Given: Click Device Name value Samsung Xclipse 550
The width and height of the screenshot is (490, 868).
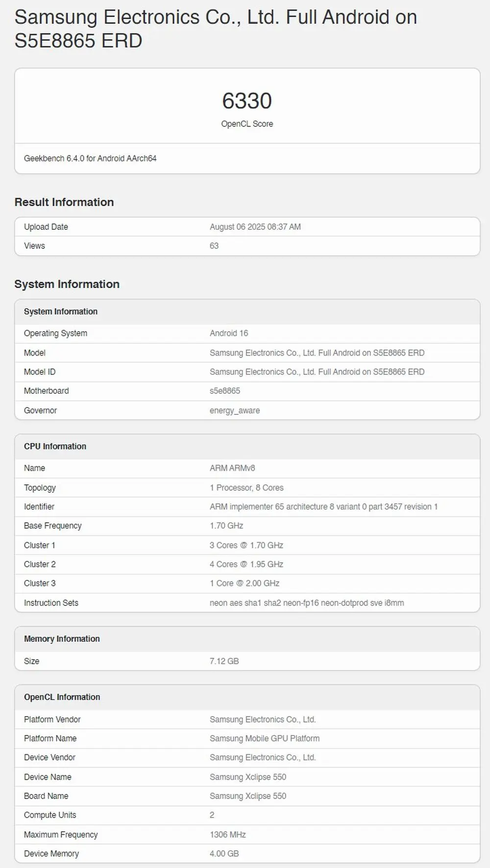Looking at the screenshot, I should tap(248, 777).
